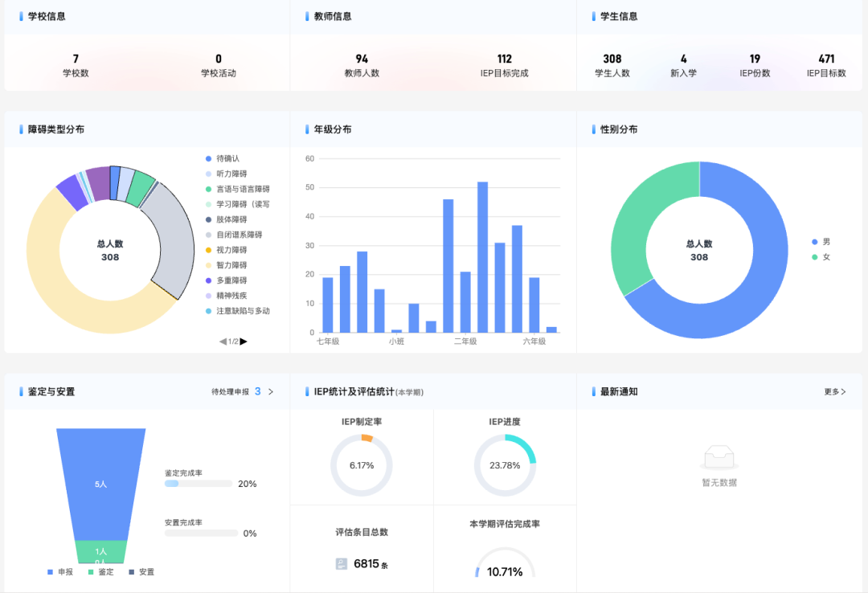The width and height of the screenshot is (868, 593).
Task: Toggle 男 legend in gender chart
Action: [821, 241]
